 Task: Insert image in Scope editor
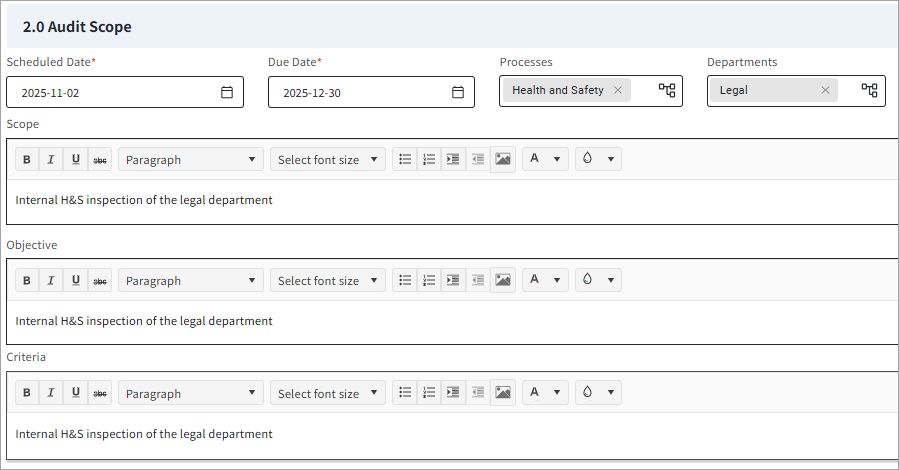click(503, 159)
